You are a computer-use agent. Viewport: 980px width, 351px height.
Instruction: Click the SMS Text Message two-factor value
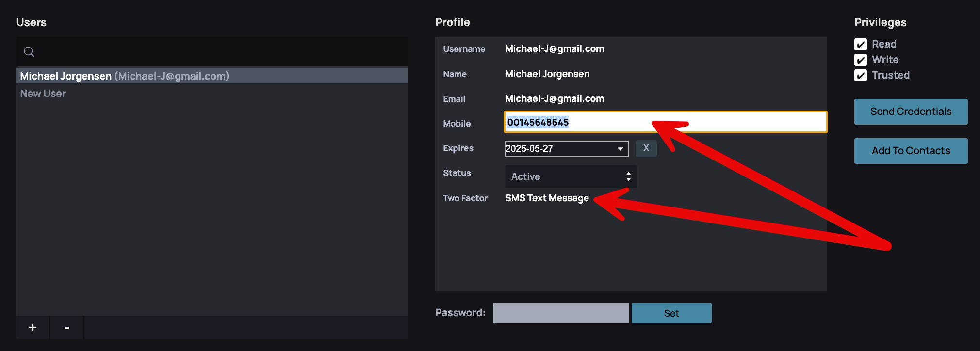(x=547, y=198)
